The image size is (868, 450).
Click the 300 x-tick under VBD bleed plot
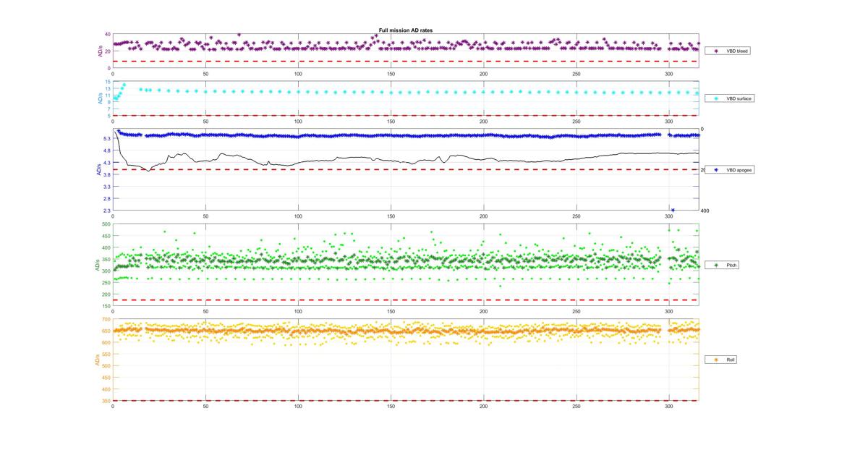[669, 74]
